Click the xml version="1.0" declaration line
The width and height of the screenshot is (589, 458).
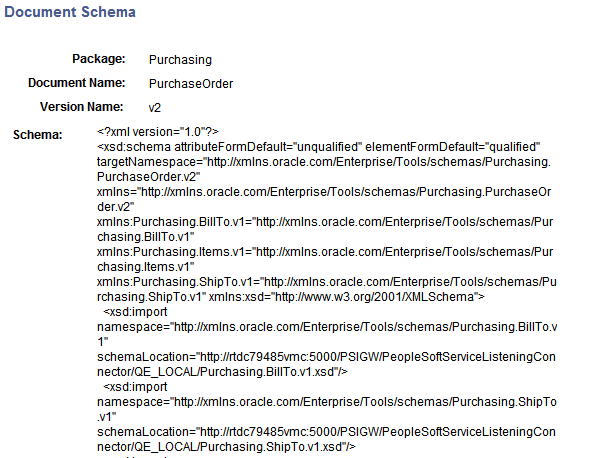click(x=158, y=132)
